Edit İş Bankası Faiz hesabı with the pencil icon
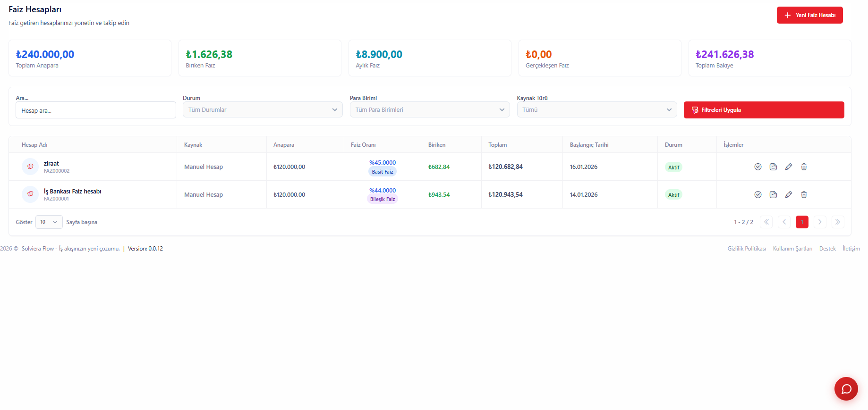868x410 pixels. (789, 194)
